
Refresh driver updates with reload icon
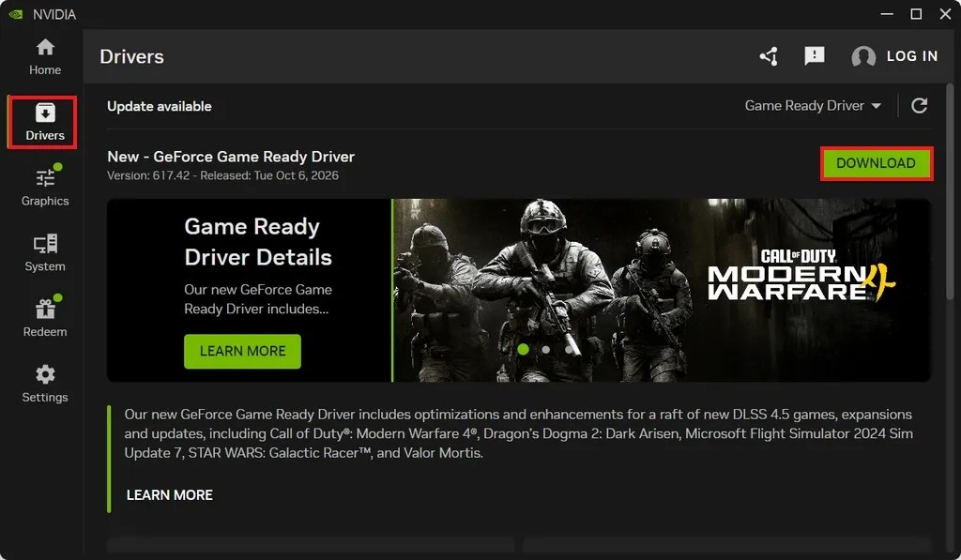coord(919,106)
